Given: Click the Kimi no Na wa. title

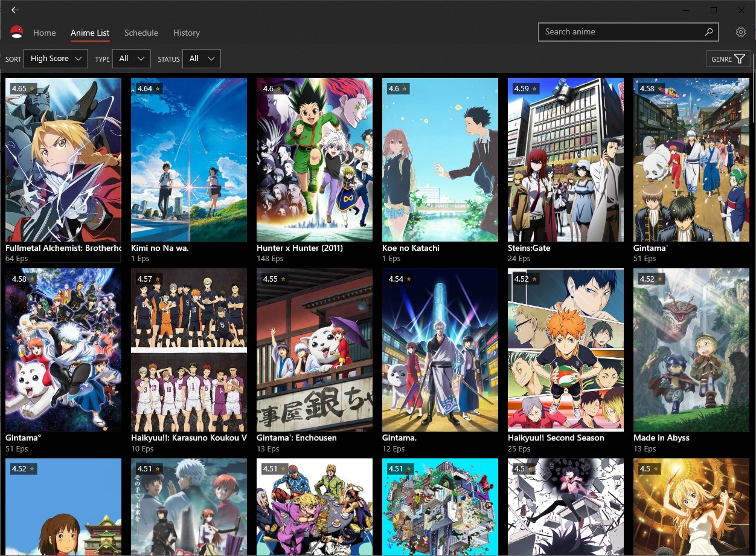Looking at the screenshot, I should [160, 248].
